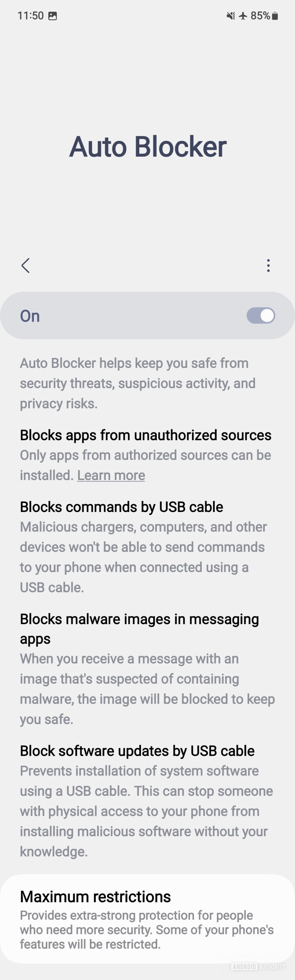Tap the 85% battery percentage
295x980 pixels.
[260, 16]
